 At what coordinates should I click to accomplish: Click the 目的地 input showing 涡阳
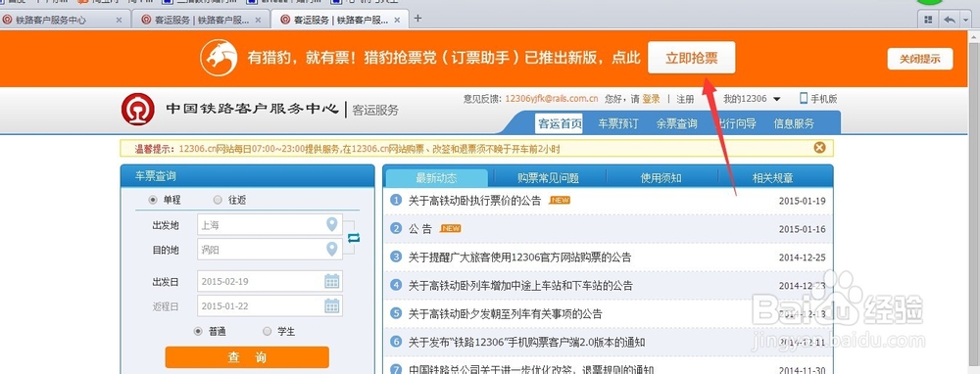pyautogui.click(x=269, y=249)
